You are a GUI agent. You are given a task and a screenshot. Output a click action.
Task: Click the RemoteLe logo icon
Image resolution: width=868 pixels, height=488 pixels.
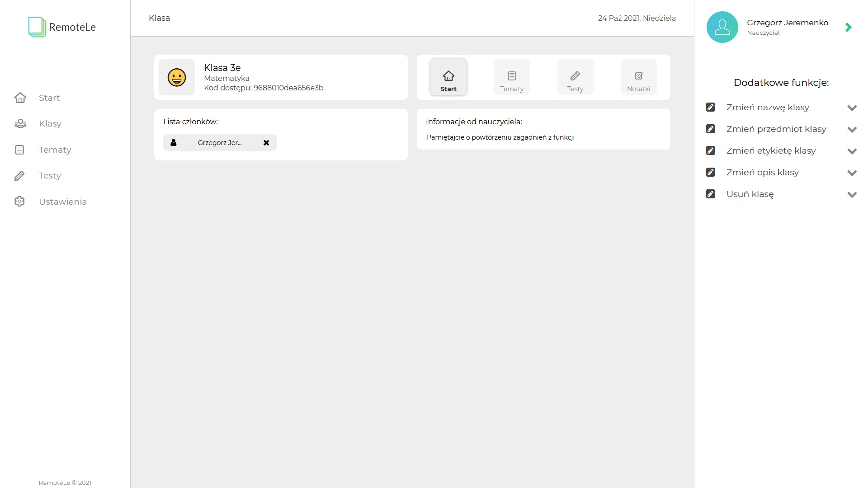coord(37,27)
